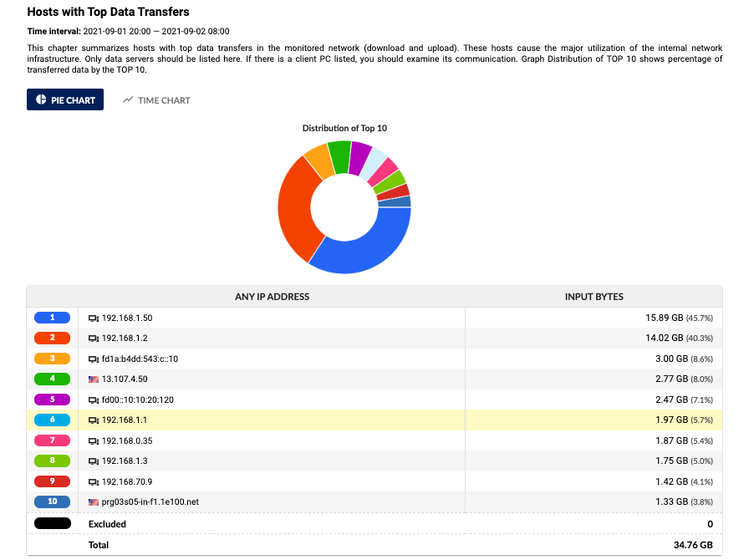The image size is (749, 560).
Task: Toggle the black Excluded legend badge
Action: coord(52,524)
